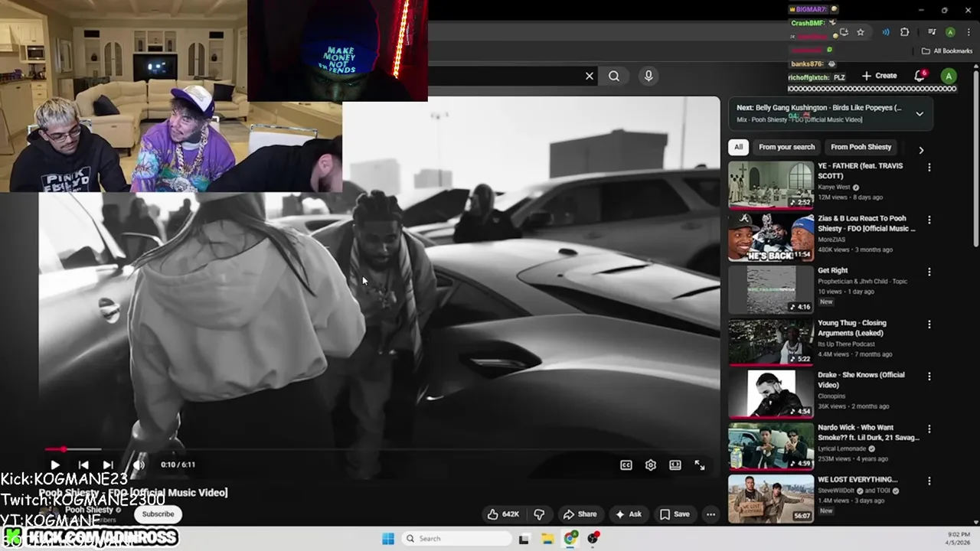Dislike the video thumbs down

[x=539, y=514]
